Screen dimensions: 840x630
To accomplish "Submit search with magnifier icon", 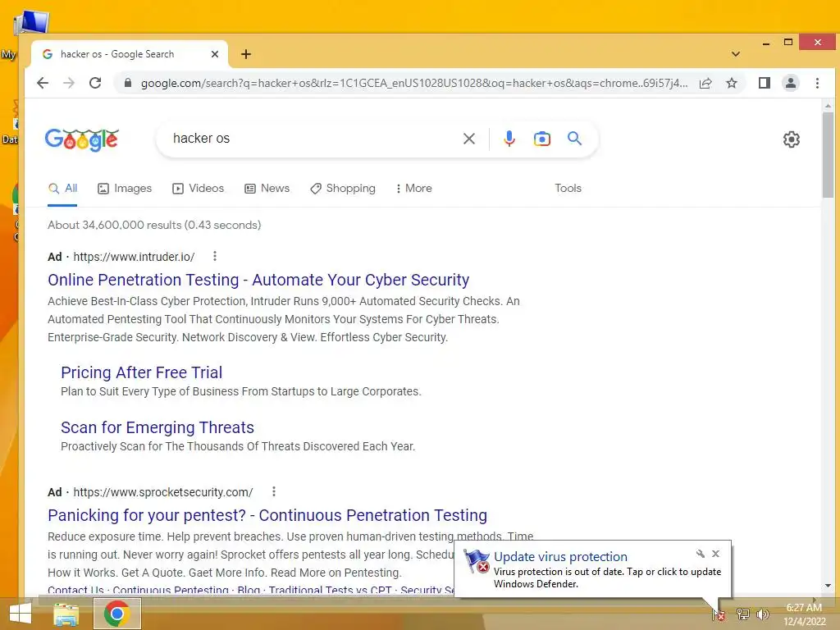I will (x=574, y=139).
